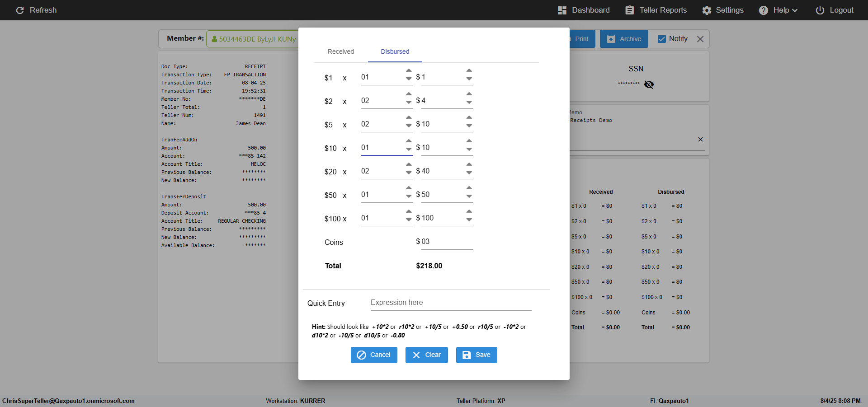Click the Quick Entry expression field

tap(451, 303)
